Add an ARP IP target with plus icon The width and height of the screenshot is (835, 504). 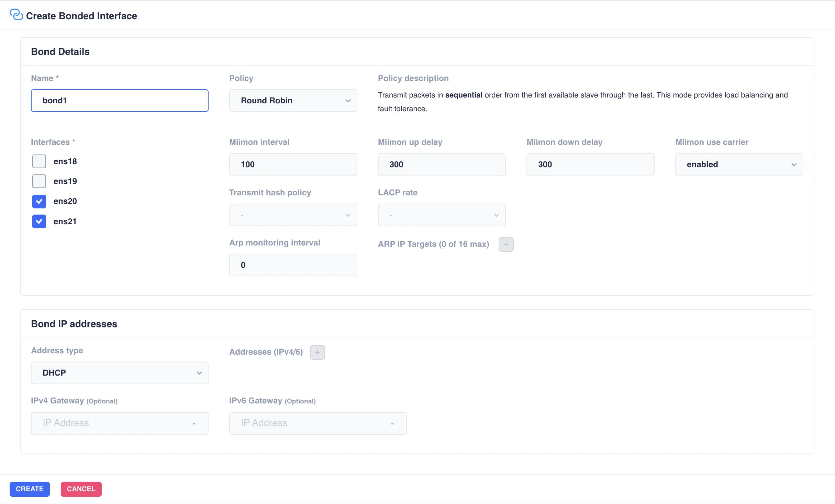[x=506, y=244]
